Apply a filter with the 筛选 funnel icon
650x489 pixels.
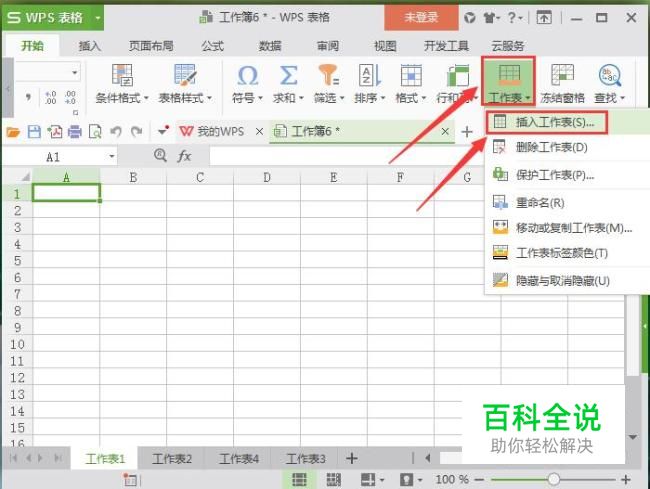(328, 75)
